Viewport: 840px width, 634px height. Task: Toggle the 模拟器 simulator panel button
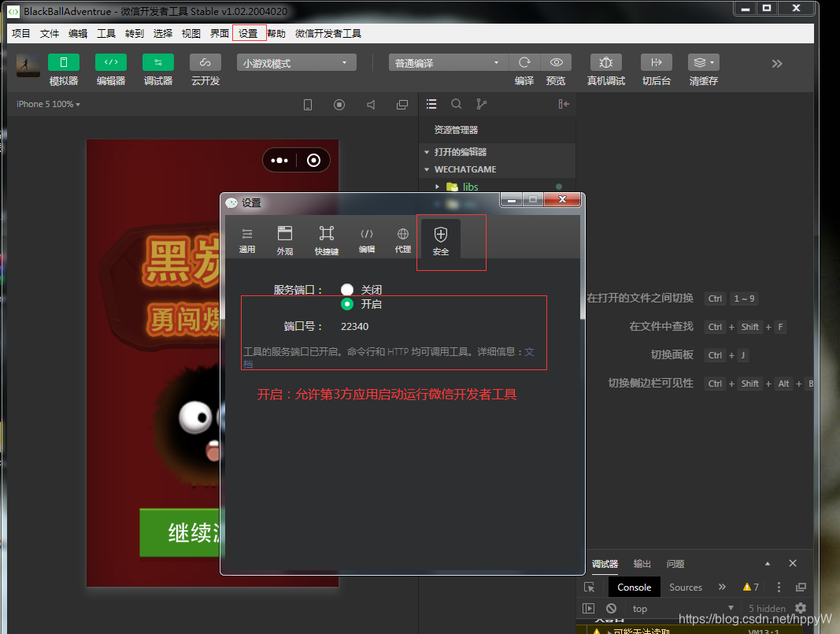click(x=63, y=62)
